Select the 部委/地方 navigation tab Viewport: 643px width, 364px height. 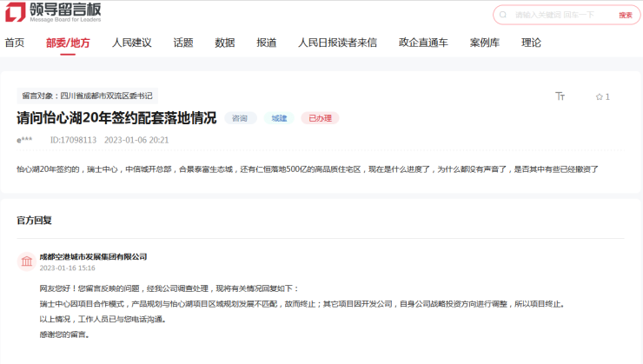68,43
